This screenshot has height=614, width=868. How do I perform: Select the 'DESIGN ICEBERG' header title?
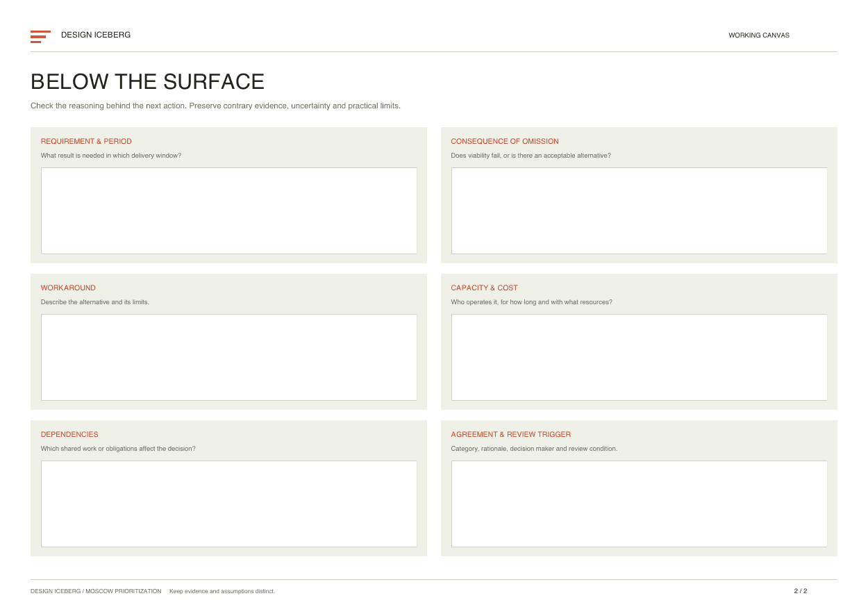coord(96,35)
